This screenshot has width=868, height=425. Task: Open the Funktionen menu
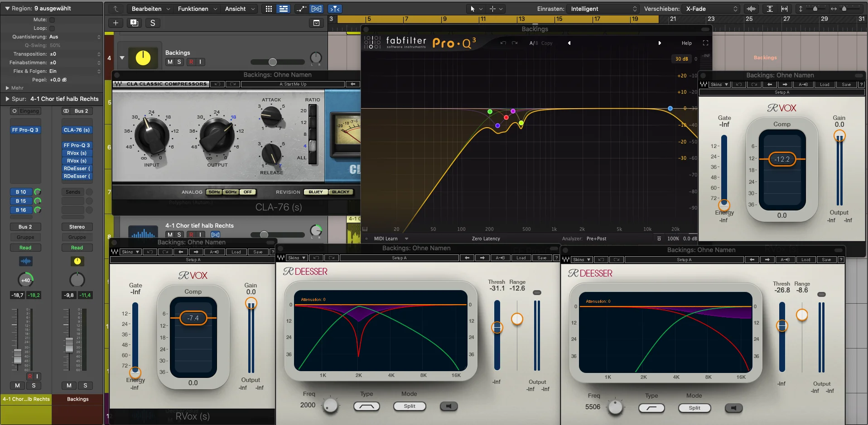click(197, 9)
